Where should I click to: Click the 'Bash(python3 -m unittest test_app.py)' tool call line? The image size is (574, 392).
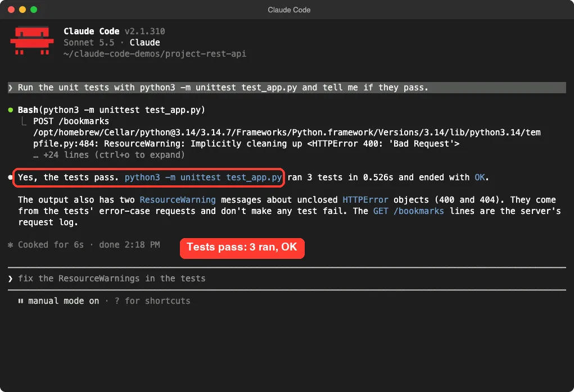pos(112,110)
